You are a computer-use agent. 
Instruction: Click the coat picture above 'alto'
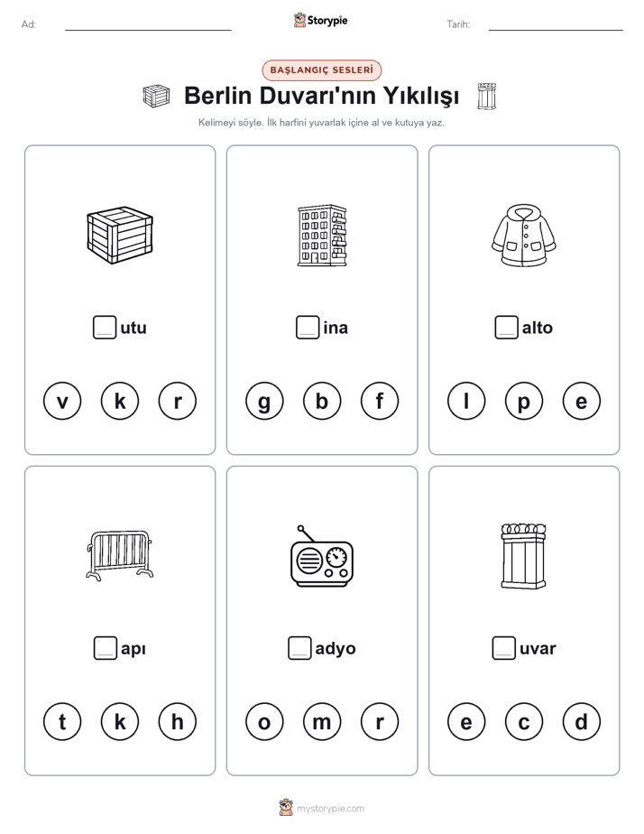[524, 235]
